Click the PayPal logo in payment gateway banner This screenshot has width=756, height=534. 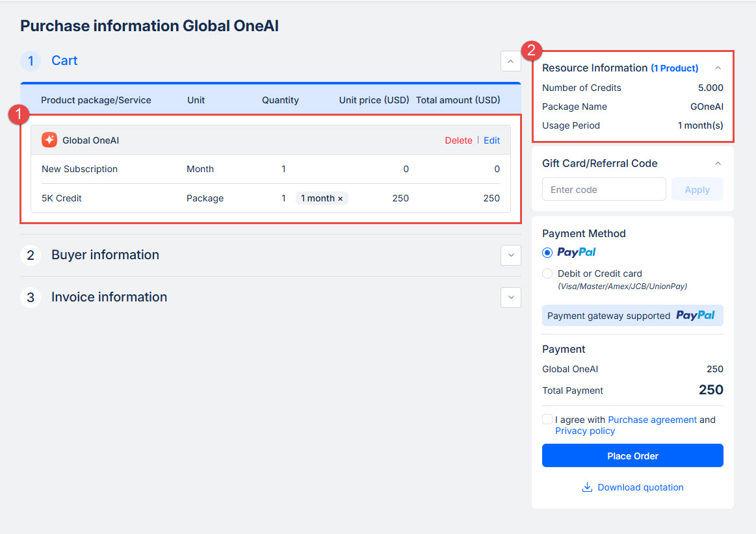(x=695, y=316)
